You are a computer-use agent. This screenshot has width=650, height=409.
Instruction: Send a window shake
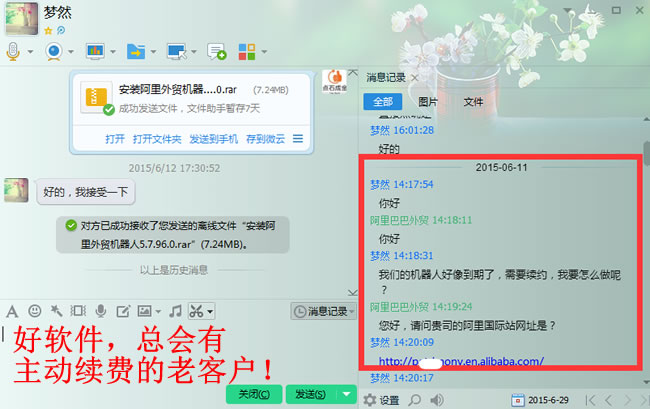point(78,311)
